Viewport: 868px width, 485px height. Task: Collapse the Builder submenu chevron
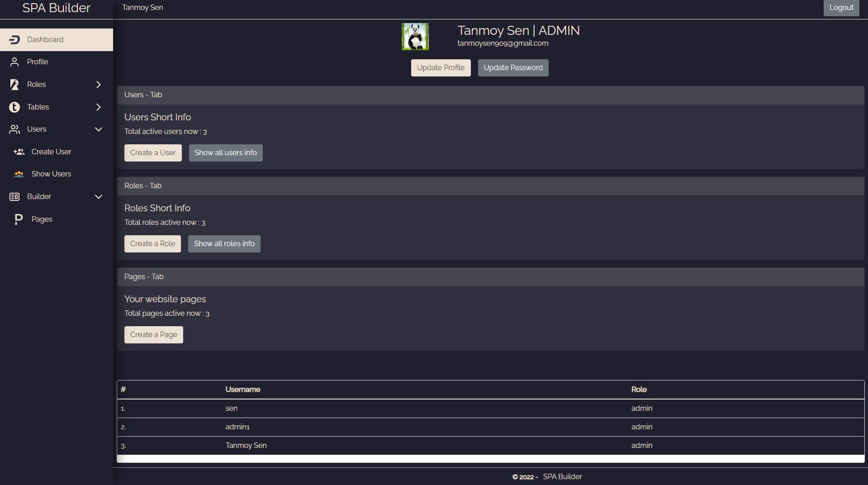click(99, 197)
